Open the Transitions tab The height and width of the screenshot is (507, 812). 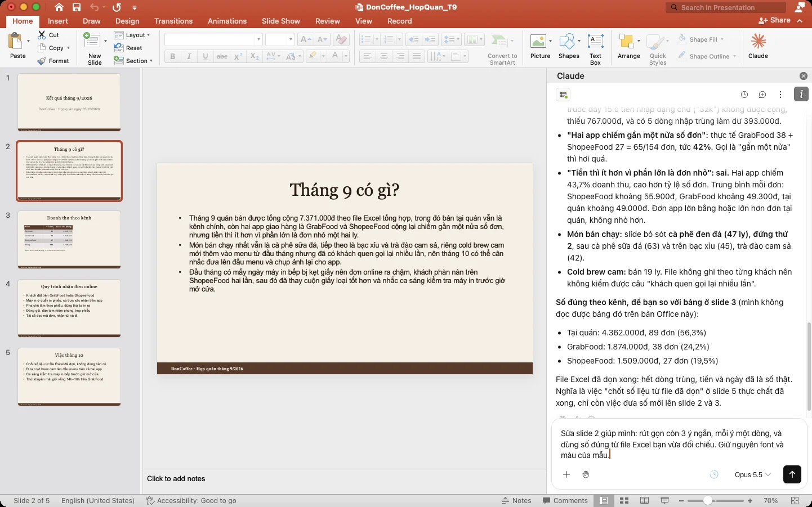173,21
